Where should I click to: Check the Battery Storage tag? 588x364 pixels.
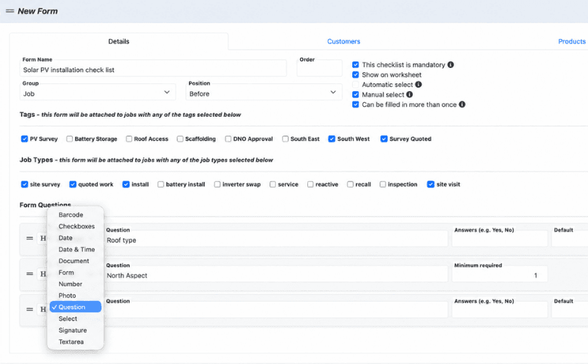[x=69, y=139]
